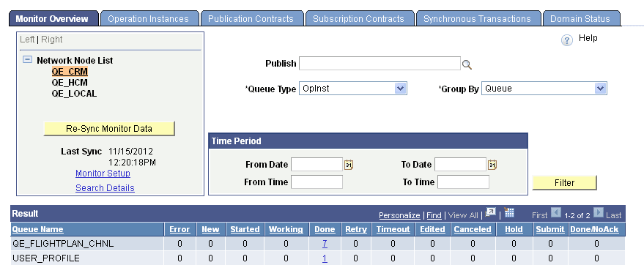The image size is (644, 276).
Task: Sort by Edited column header
Action: [432, 229]
